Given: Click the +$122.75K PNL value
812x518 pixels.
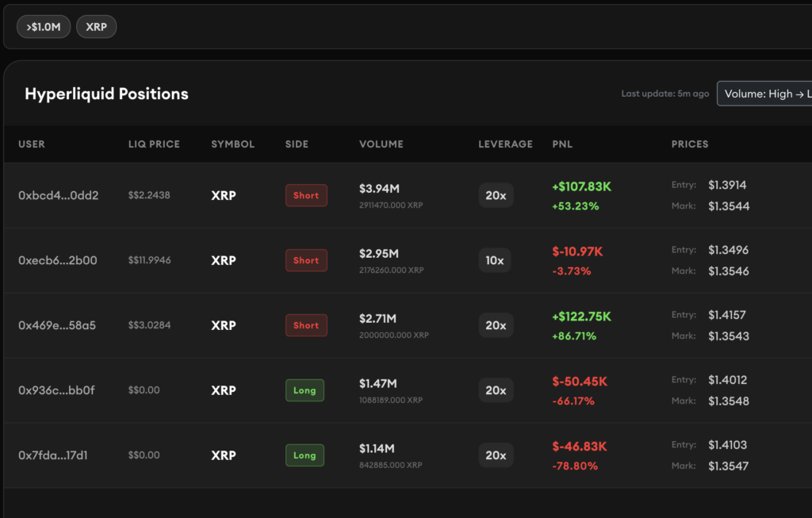Looking at the screenshot, I should (x=581, y=317).
